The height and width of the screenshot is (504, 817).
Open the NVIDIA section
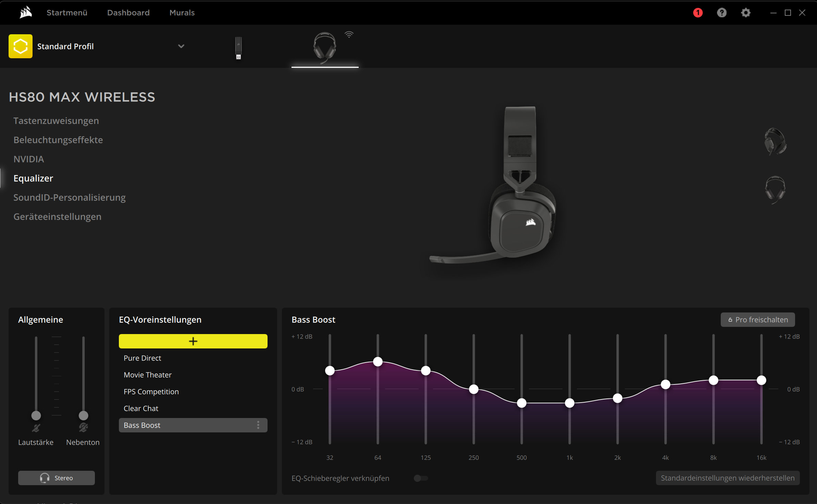pyautogui.click(x=29, y=159)
